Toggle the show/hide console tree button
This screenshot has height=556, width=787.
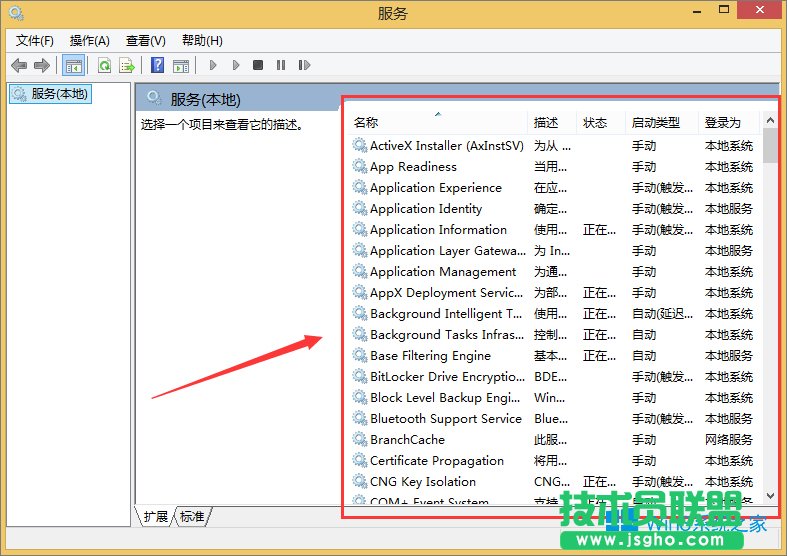point(73,66)
